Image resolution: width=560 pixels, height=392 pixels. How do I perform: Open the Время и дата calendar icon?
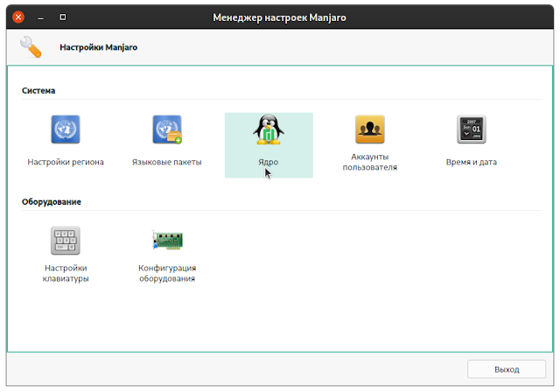click(x=472, y=129)
